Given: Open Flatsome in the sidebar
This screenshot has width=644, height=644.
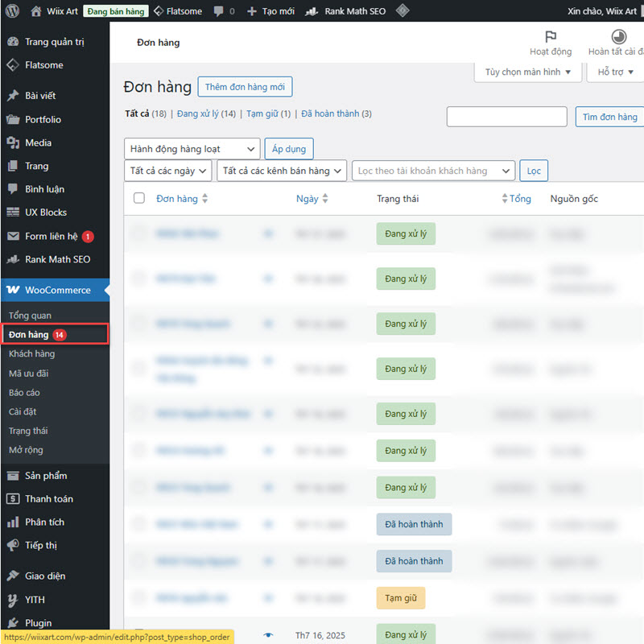Looking at the screenshot, I should pos(55,65).
